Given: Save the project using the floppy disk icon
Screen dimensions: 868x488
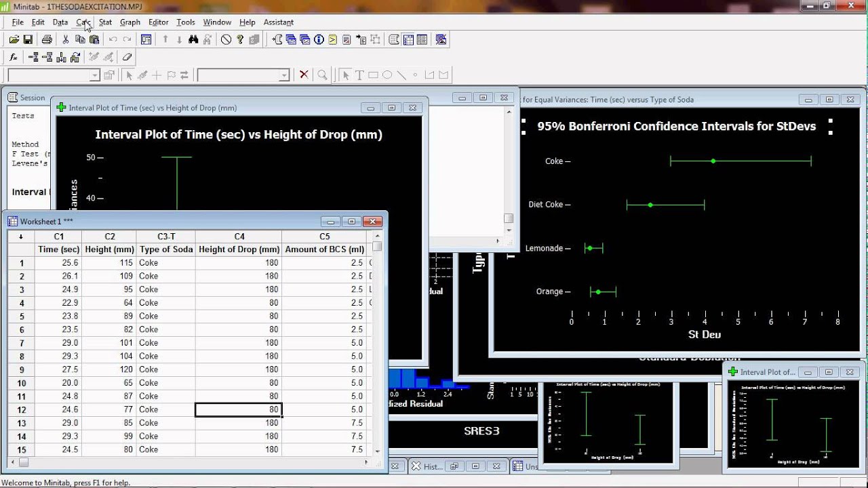Looking at the screenshot, I should click(28, 40).
